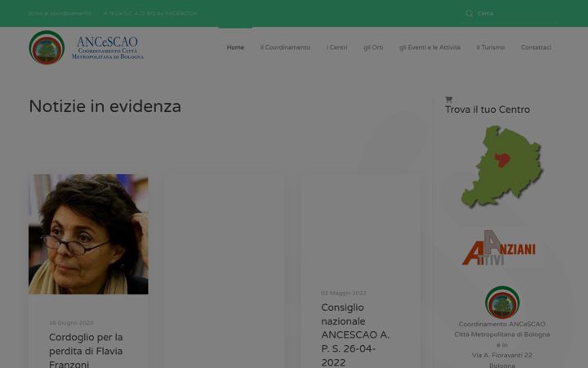This screenshot has width=588, height=368.
Task: Open the 'scrivi al coordinamento' top bar link
Action: (x=60, y=13)
